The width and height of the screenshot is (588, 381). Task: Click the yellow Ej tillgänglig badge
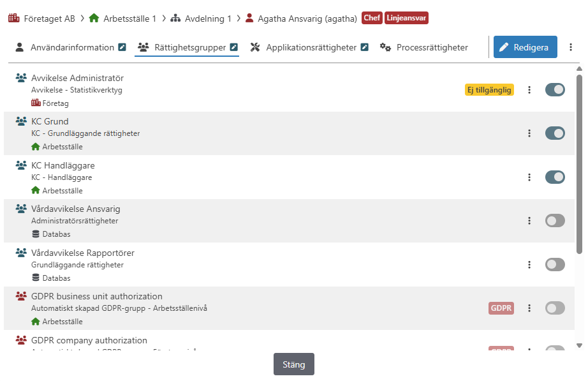(489, 90)
